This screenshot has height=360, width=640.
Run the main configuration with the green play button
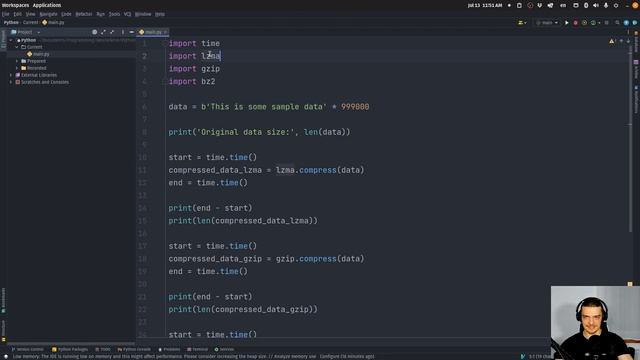pos(567,23)
